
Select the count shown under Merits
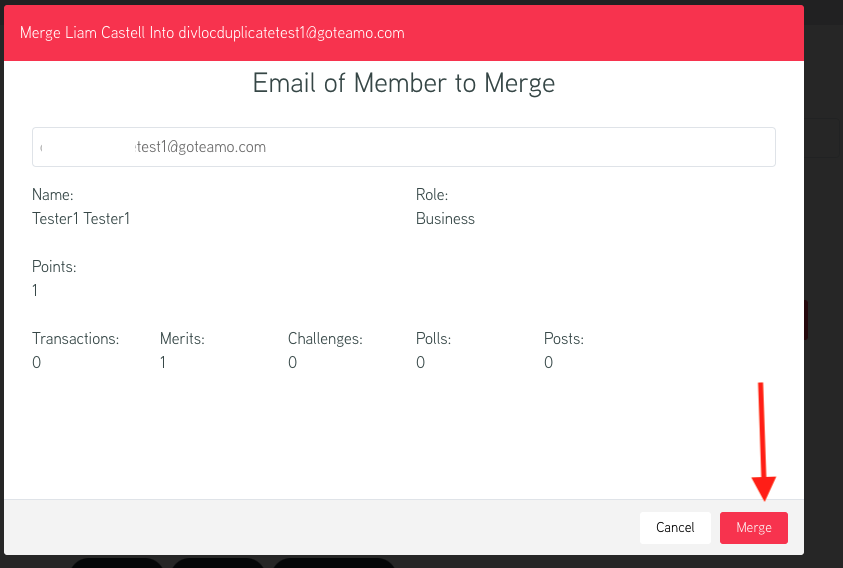click(163, 363)
